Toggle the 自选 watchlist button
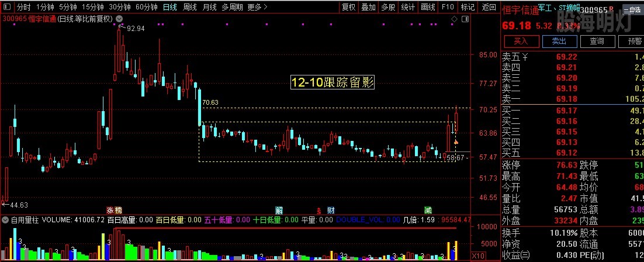 click(x=632, y=10)
